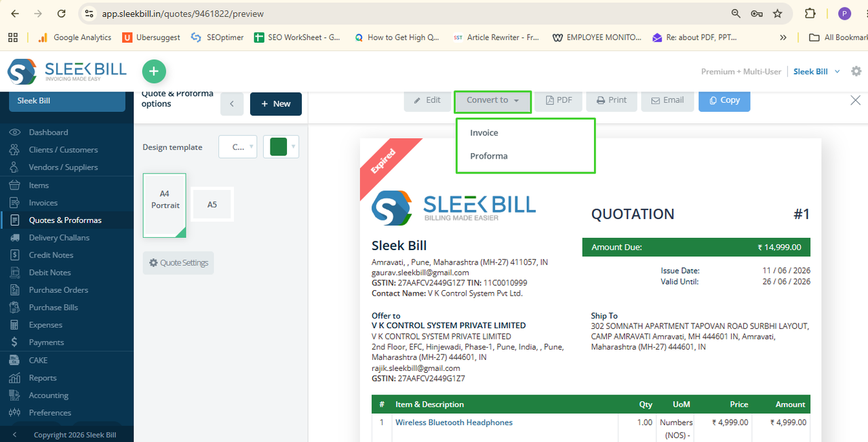Click the Sleek Bill company button in sidebar
Viewport: 868px width, 442px height.
click(x=66, y=101)
